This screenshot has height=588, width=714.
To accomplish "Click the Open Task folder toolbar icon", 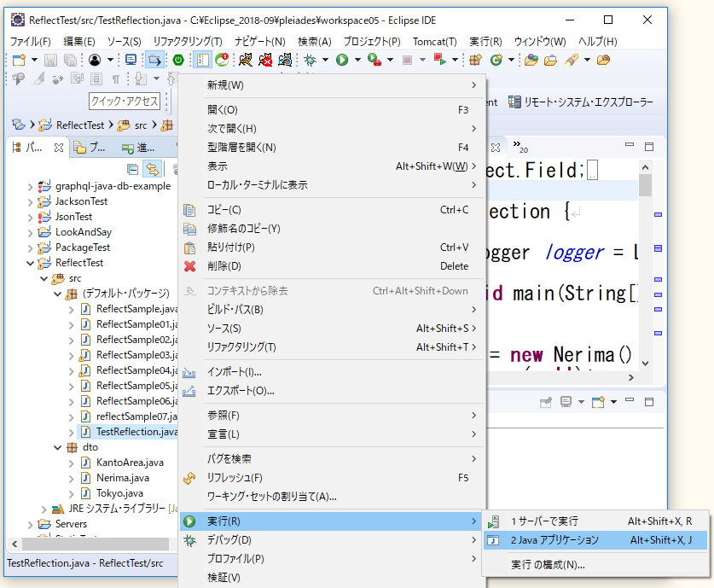I will (x=550, y=60).
